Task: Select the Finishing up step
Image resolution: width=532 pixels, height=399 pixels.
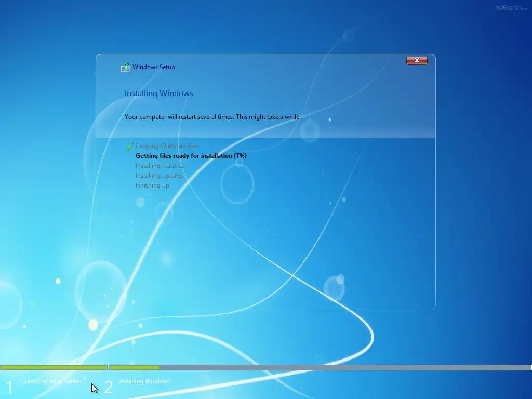Action: [x=152, y=185]
